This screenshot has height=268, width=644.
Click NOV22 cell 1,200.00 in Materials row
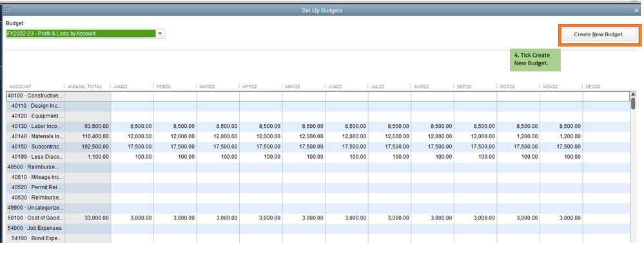(561, 137)
